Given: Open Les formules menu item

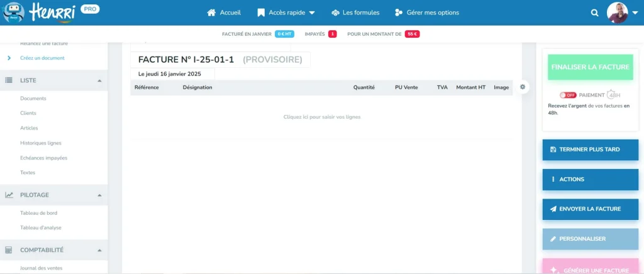Looking at the screenshot, I should [355, 13].
